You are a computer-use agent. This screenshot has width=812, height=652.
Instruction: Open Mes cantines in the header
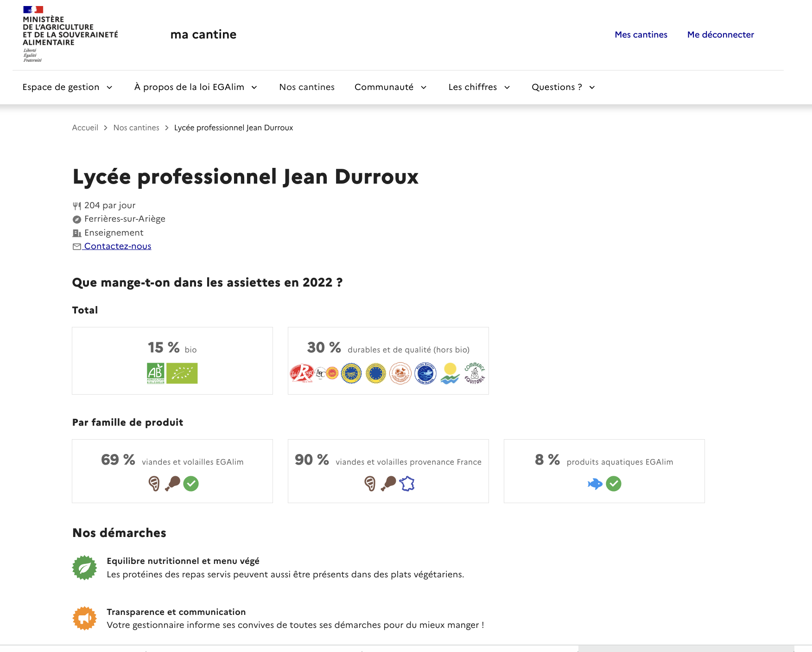coord(641,35)
